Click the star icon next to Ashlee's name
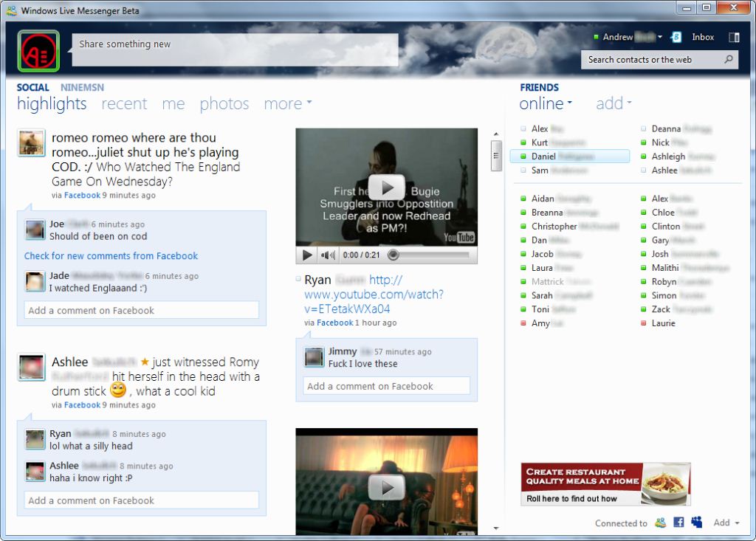This screenshot has width=756, height=541. (x=145, y=362)
